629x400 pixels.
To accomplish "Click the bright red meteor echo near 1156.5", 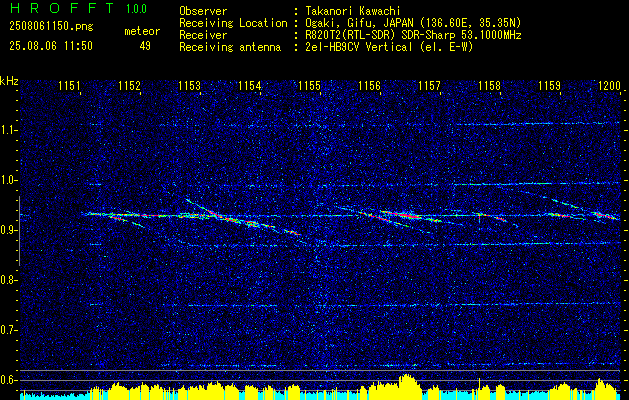I will pyautogui.click(x=402, y=215).
